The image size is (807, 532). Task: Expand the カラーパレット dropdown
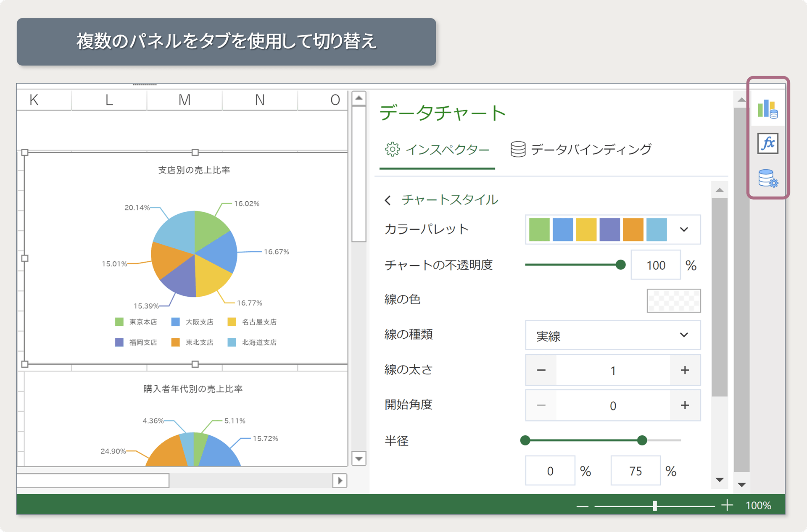[684, 229]
